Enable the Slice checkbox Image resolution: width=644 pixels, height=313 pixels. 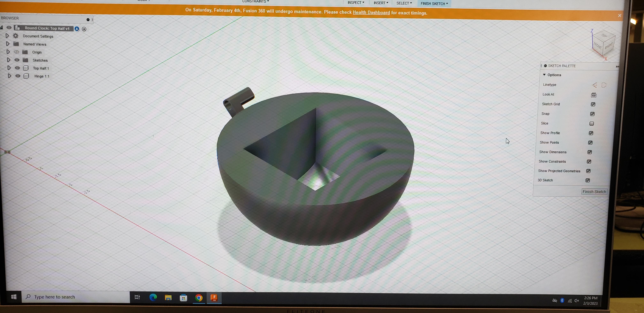tap(591, 123)
